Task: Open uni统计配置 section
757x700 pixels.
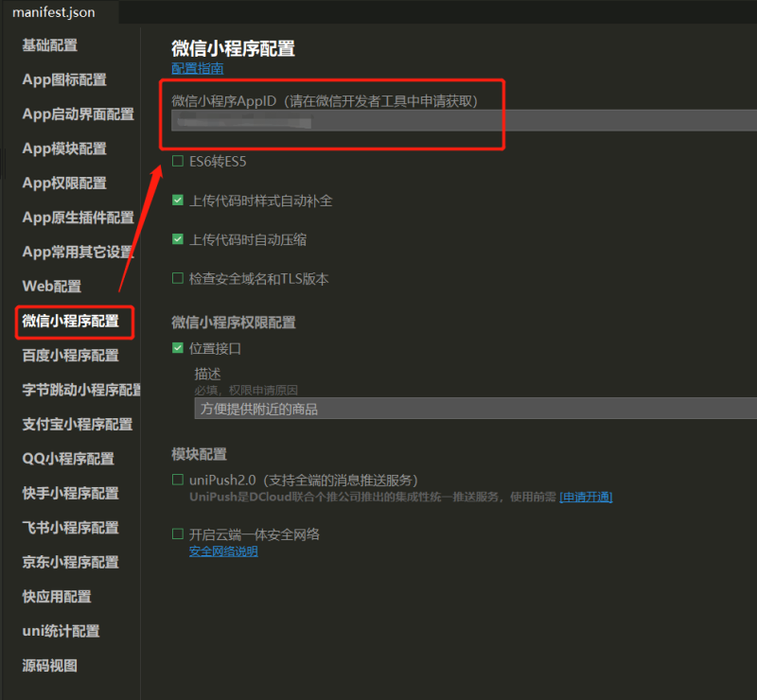Action: coord(61,631)
